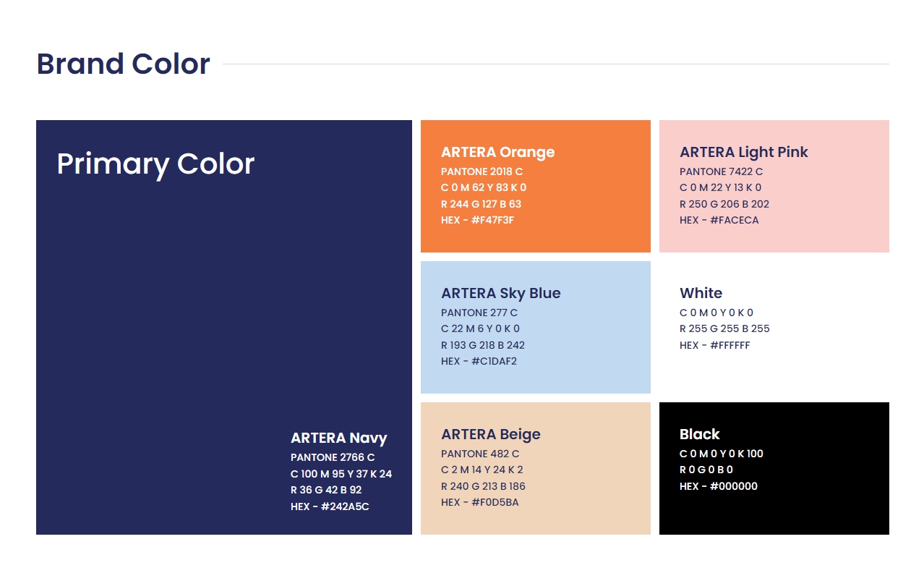Select the White color swatch title
Viewport: 924px width, 581px height.
pos(701,293)
